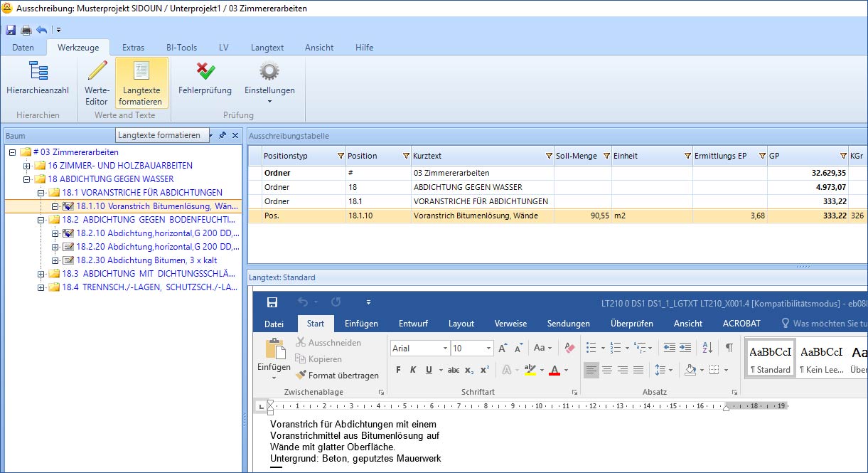Pin the Baum panel
The image size is (868, 473).
[x=223, y=135]
